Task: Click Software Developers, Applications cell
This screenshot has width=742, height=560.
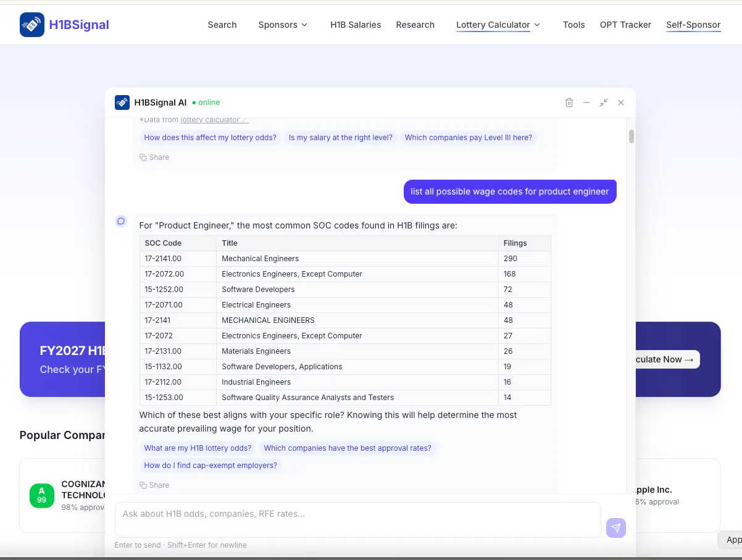Action: (357, 367)
